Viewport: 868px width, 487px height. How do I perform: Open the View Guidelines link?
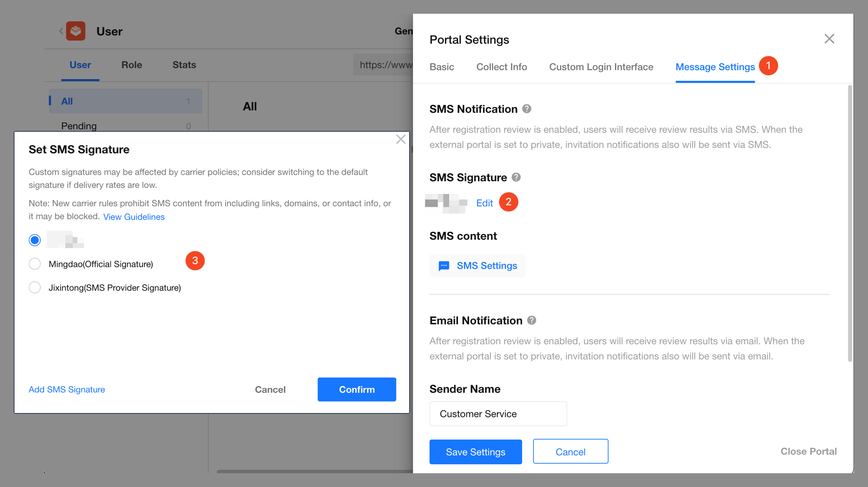(134, 217)
